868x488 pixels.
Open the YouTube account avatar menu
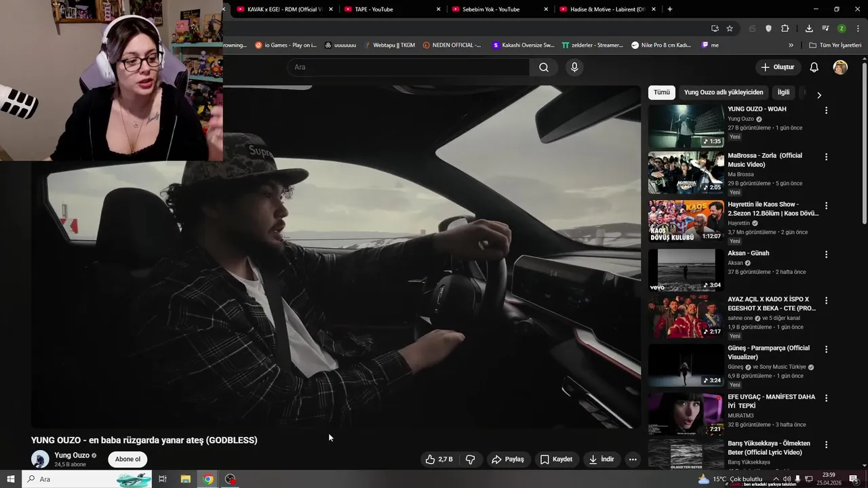tap(840, 67)
